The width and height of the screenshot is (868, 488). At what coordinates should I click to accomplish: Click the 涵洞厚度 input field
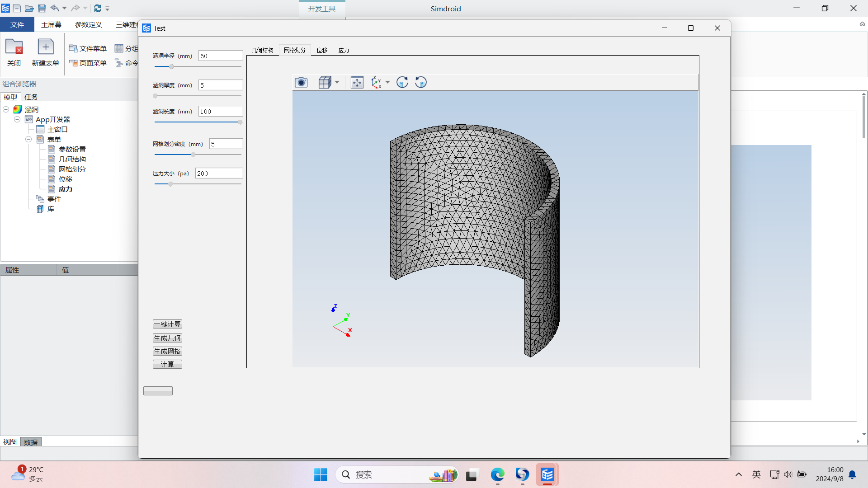coord(221,85)
